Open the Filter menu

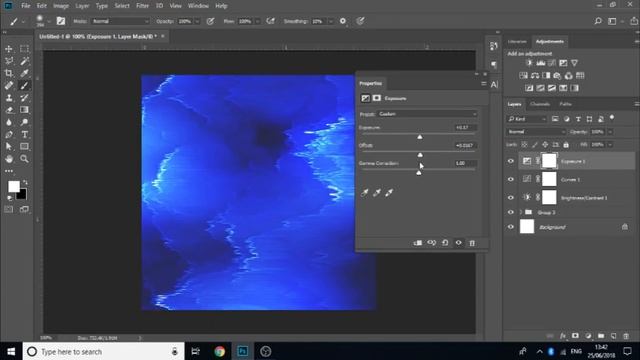tap(142, 6)
